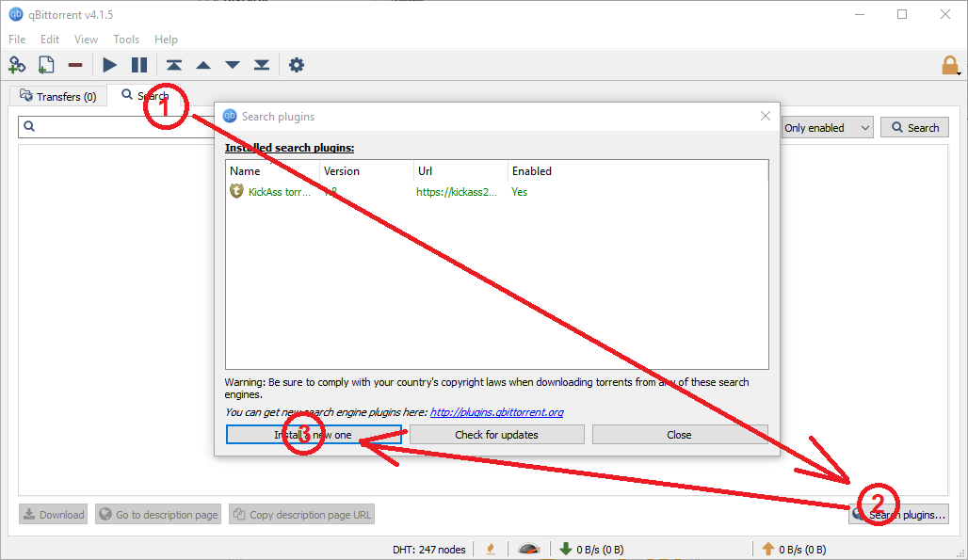Screen dimensions: 968x560
Task: Expand the Only enabled dropdown
Action: coord(828,128)
